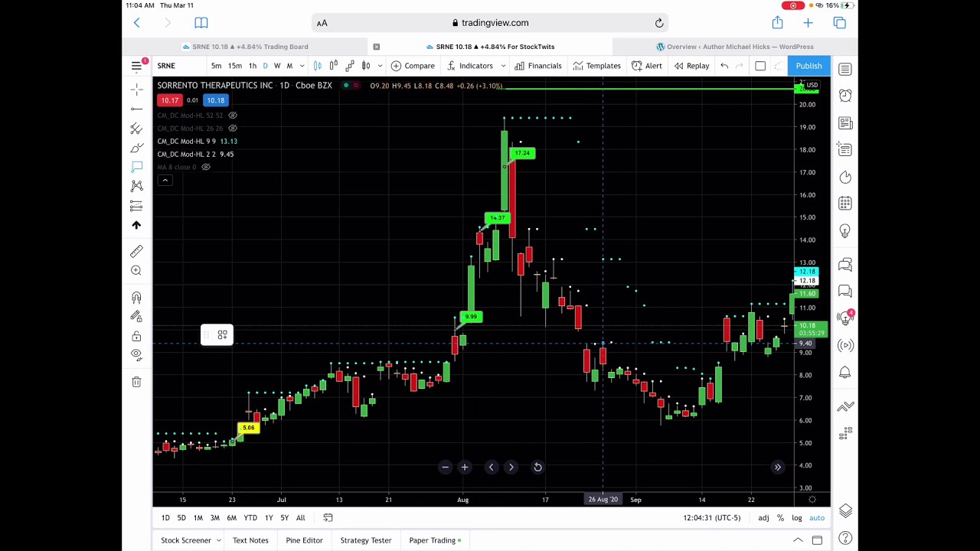
Task: Start Bar Replay mode
Action: pyautogui.click(x=691, y=66)
